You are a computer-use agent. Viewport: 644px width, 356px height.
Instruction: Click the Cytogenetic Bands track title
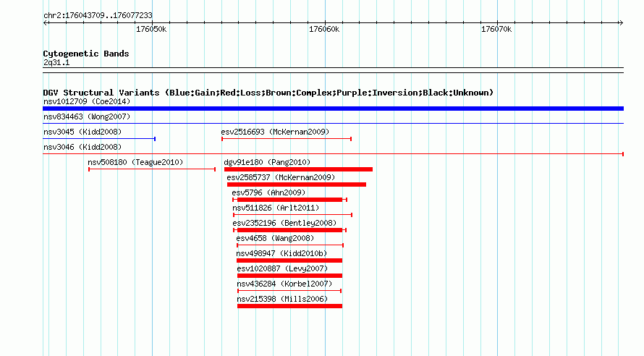click(86, 54)
